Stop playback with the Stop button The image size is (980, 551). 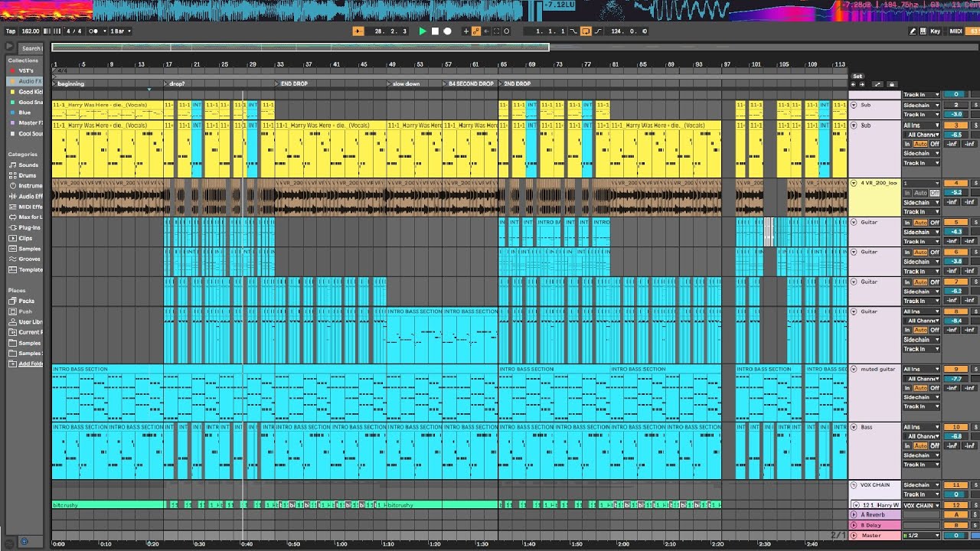click(x=435, y=31)
